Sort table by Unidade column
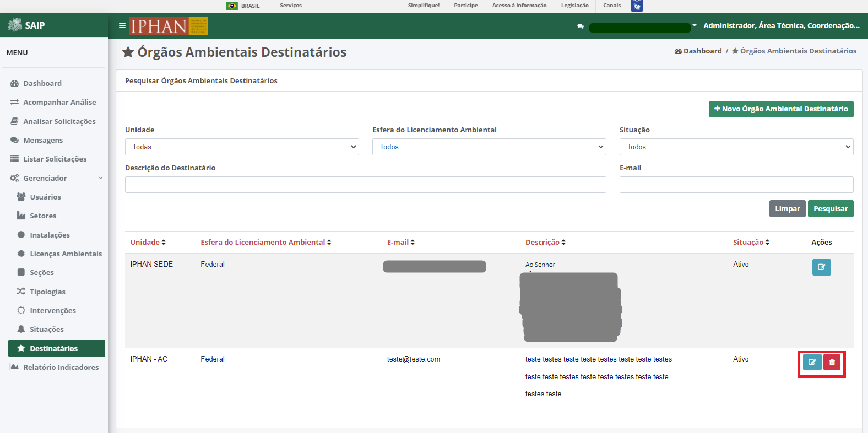The image size is (868, 436). (x=148, y=243)
